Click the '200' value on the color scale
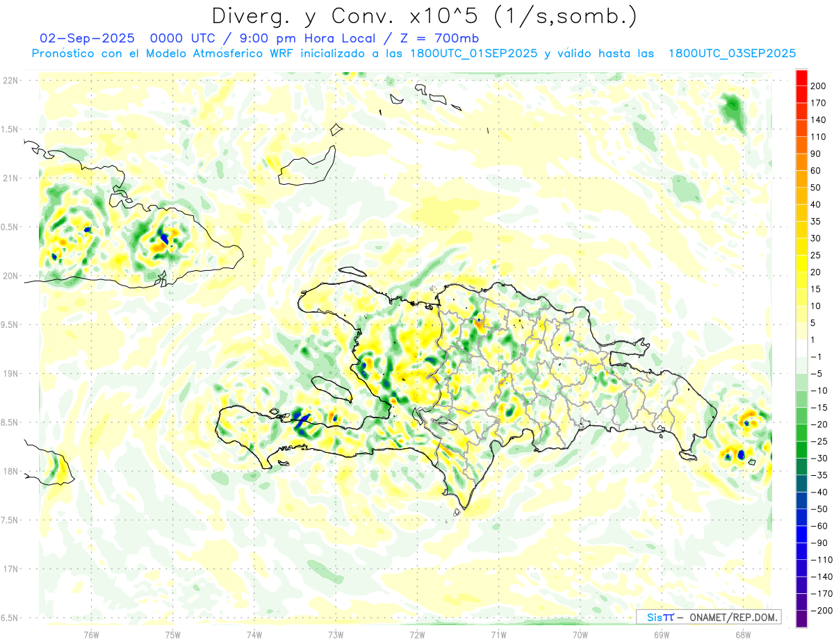Viewport: 834px width, 644px height. pos(818,86)
